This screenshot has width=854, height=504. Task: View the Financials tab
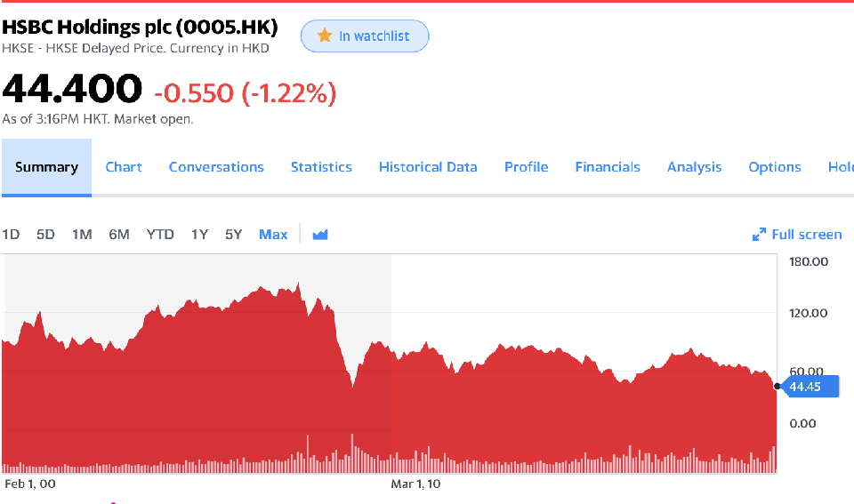(608, 167)
